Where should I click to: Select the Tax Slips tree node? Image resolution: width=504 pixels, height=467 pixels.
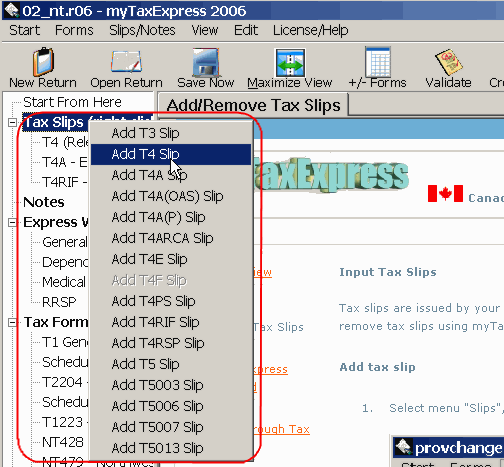point(56,122)
